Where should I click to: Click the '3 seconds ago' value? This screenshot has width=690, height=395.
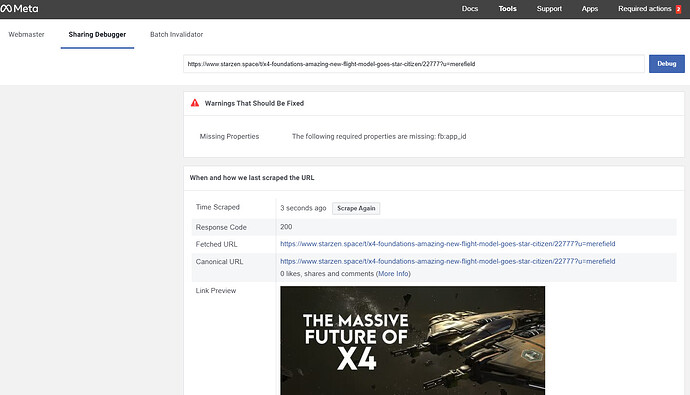click(x=303, y=208)
